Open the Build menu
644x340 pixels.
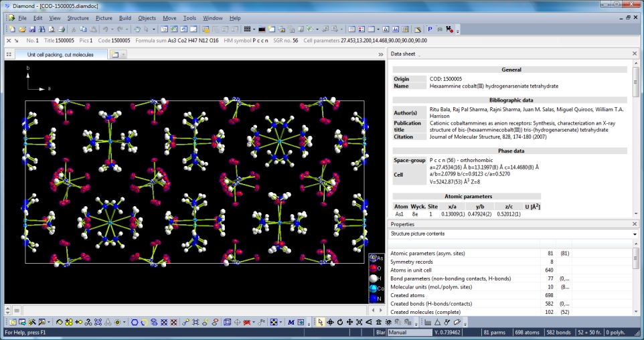pyautogui.click(x=125, y=18)
